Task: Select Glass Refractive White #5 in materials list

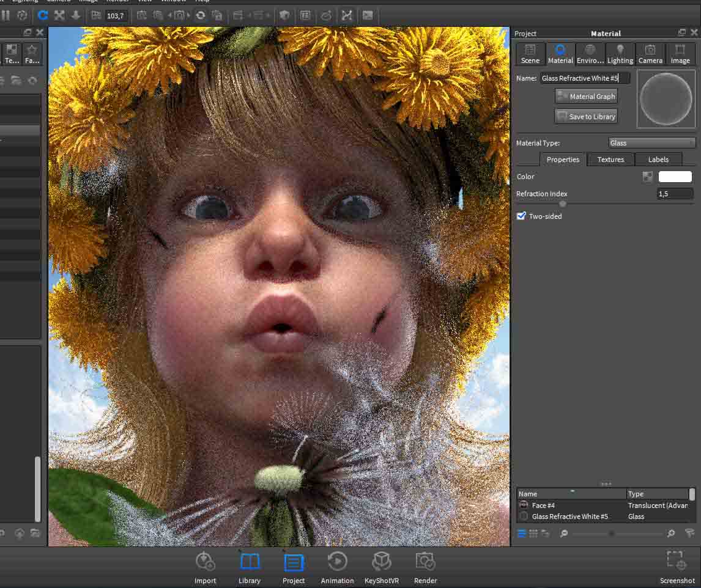Action: (x=603, y=516)
